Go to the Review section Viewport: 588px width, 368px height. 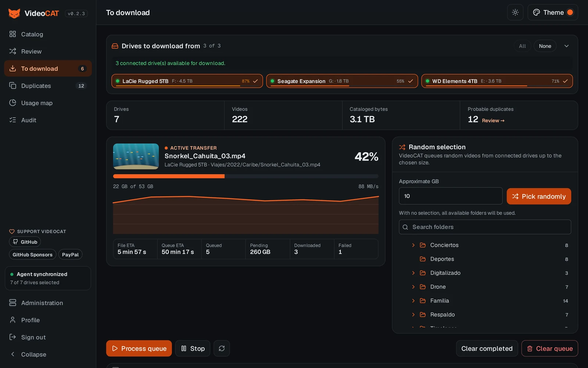(x=48, y=52)
